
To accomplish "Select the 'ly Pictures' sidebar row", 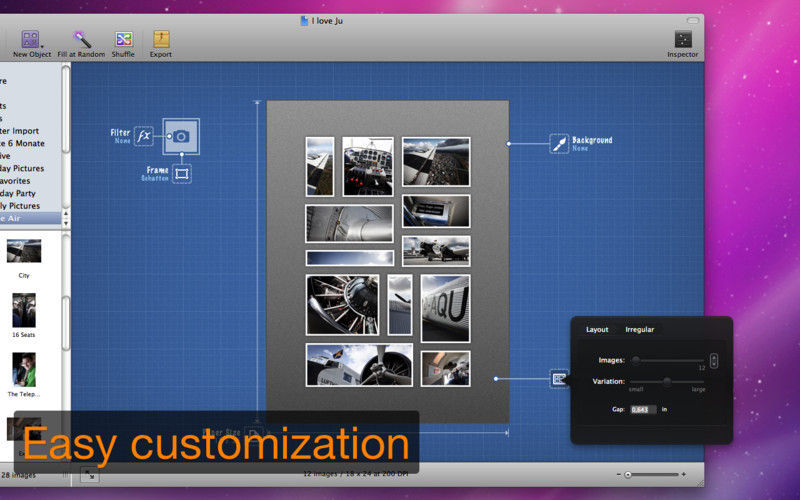I will [x=31, y=206].
